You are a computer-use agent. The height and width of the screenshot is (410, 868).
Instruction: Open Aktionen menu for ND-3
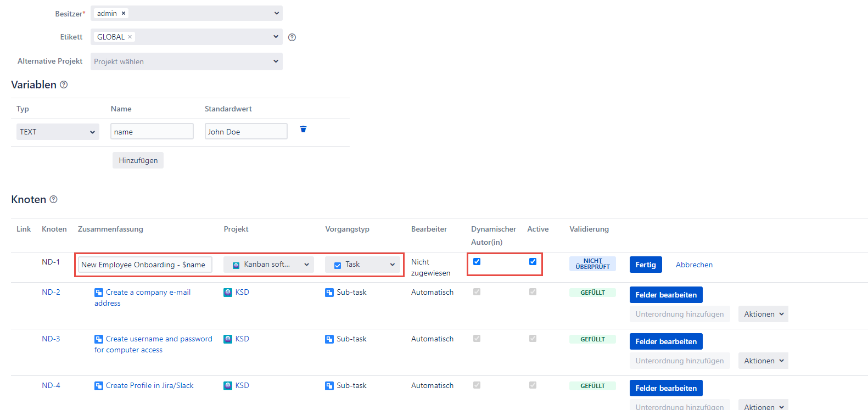click(763, 361)
